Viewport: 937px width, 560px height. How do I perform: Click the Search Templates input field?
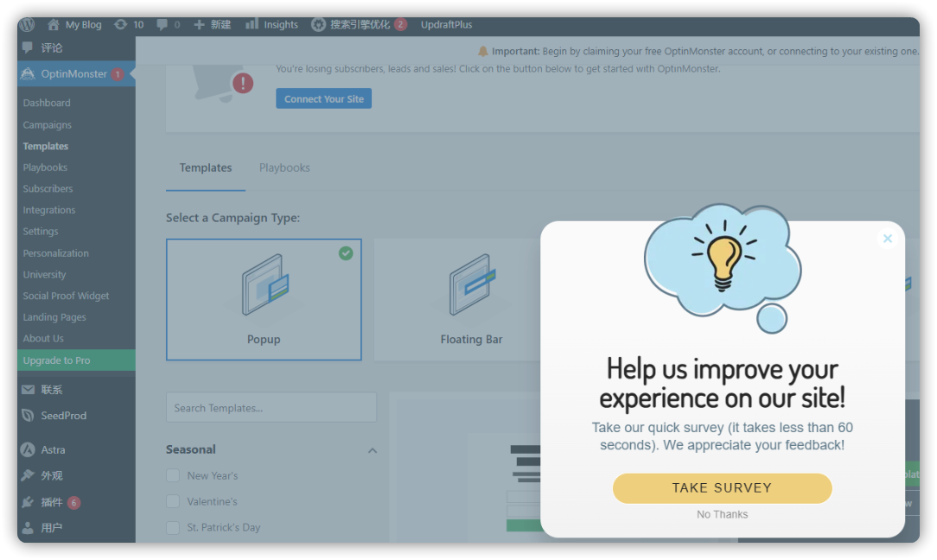[x=271, y=408]
